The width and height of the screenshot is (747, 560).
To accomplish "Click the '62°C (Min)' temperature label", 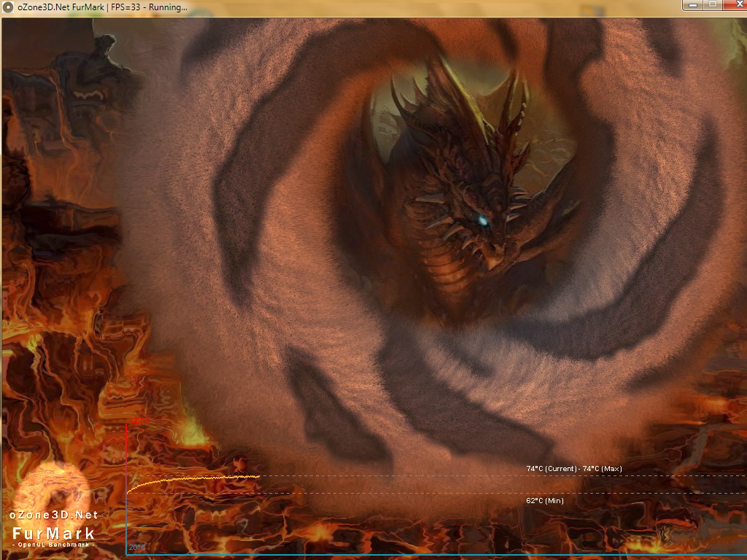I will tap(545, 500).
